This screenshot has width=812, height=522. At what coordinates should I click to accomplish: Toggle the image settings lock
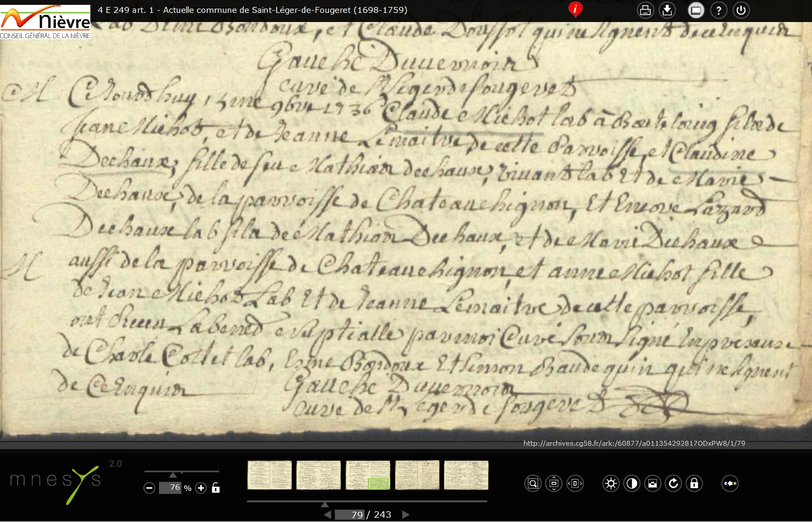(x=694, y=483)
